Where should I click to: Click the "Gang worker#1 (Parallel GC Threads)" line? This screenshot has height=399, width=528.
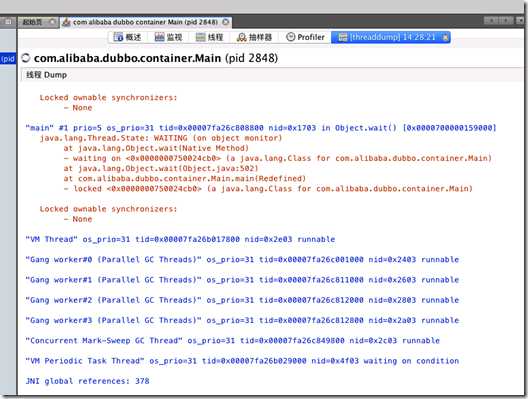242,280
